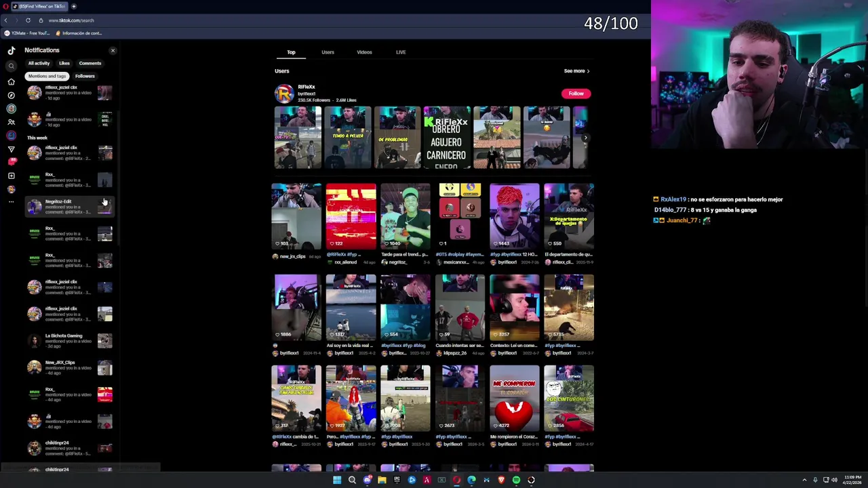Image resolution: width=868 pixels, height=488 pixels.
Task: Filter notifications by Followers
Action: [85, 76]
